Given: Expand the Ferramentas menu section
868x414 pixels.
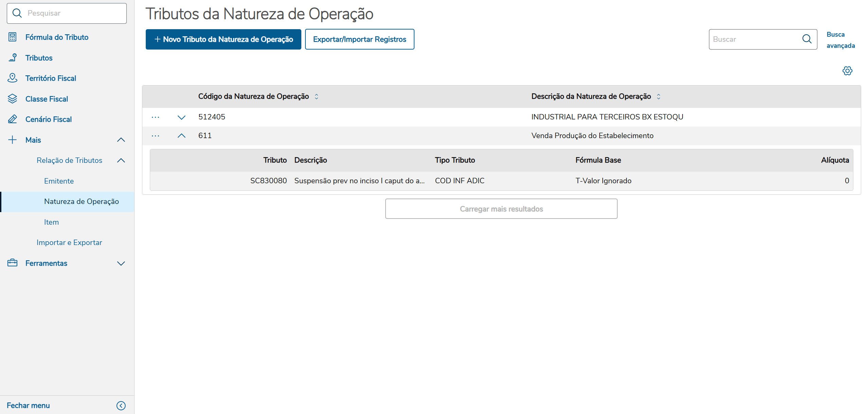Looking at the screenshot, I should coord(121,263).
